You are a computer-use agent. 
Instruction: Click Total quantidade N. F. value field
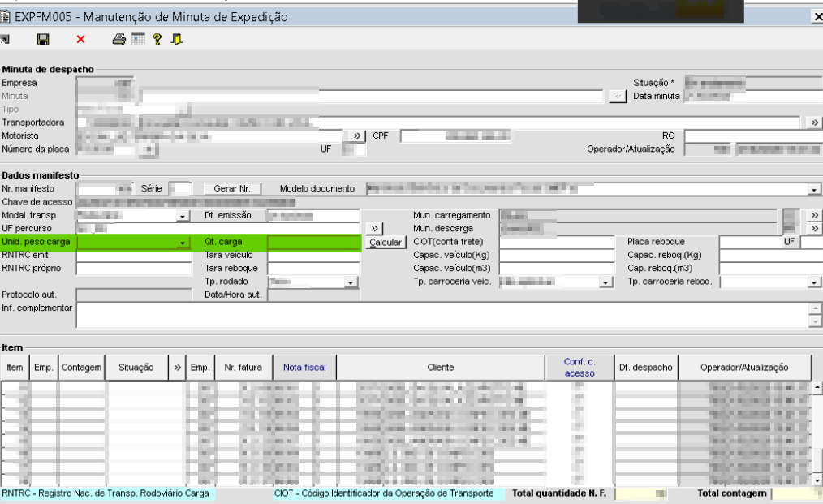point(642,493)
